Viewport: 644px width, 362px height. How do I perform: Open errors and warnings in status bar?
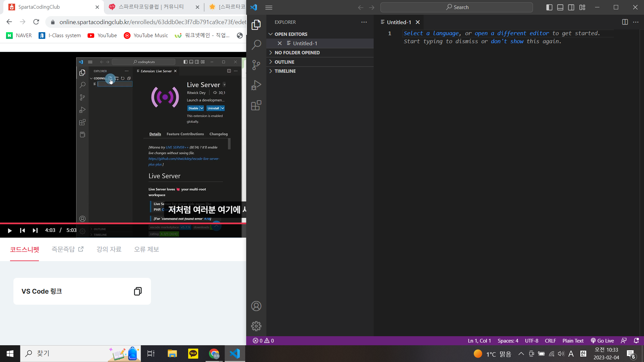pos(263,341)
